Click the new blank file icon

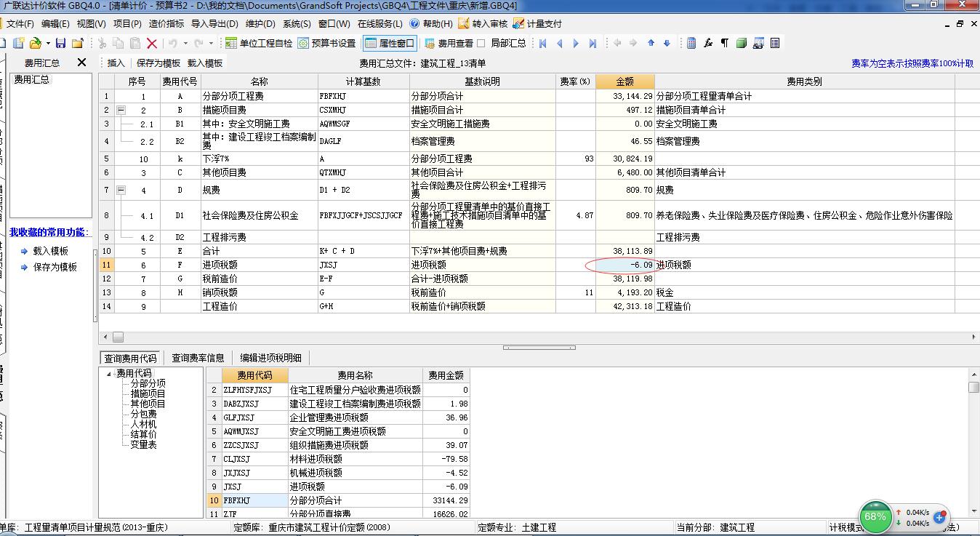(x=4, y=44)
